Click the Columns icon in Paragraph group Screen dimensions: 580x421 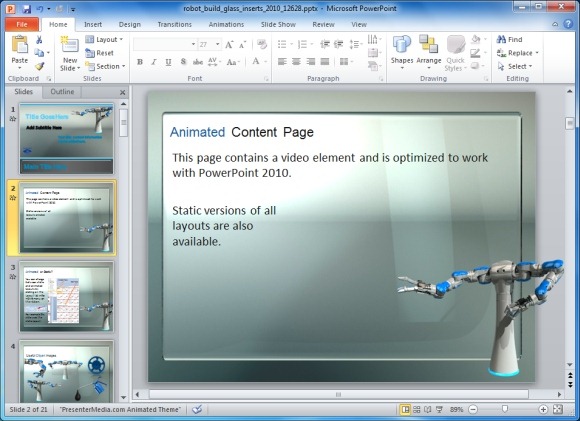344,61
